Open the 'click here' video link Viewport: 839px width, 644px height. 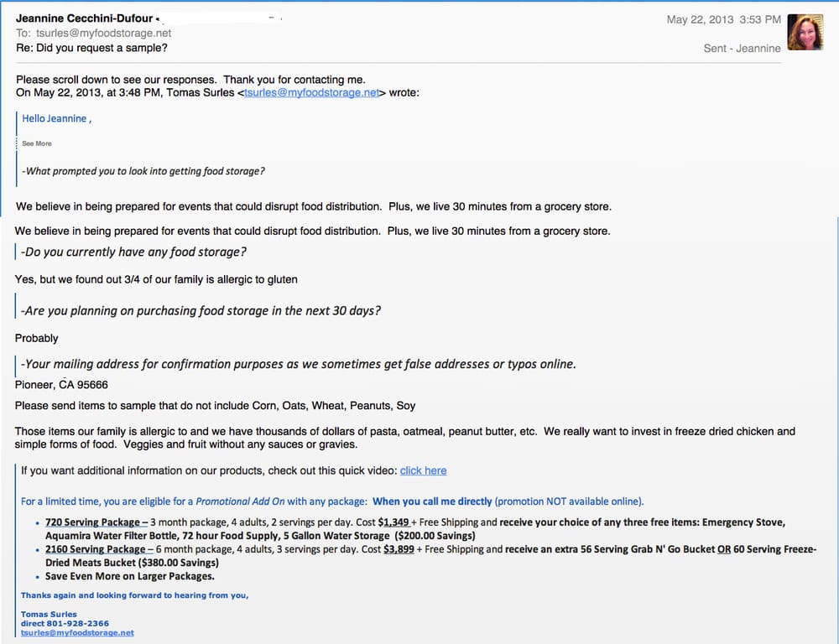[x=423, y=470]
